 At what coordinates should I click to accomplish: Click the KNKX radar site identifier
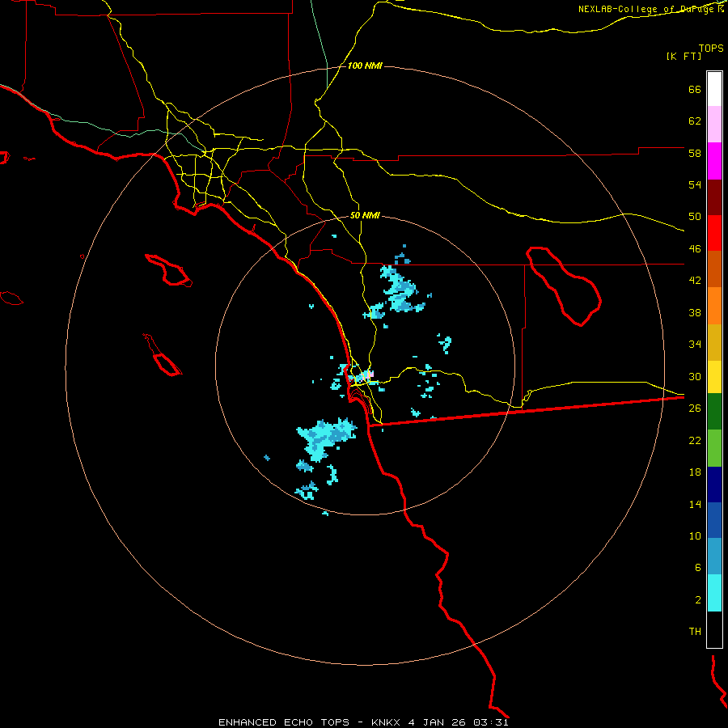click(386, 722)
